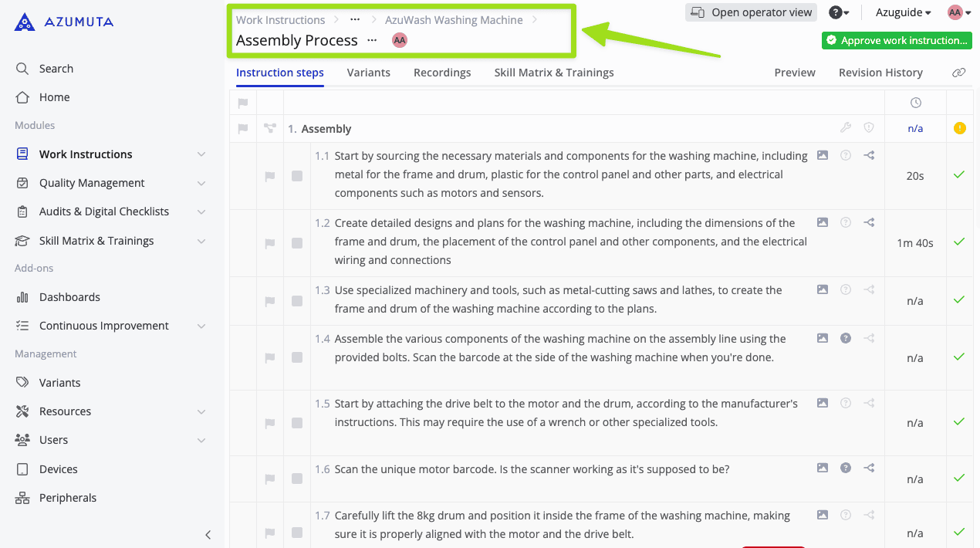Click the yellow warning icon on Assembly row
The image size is (980, 548).
pos(959,128)
